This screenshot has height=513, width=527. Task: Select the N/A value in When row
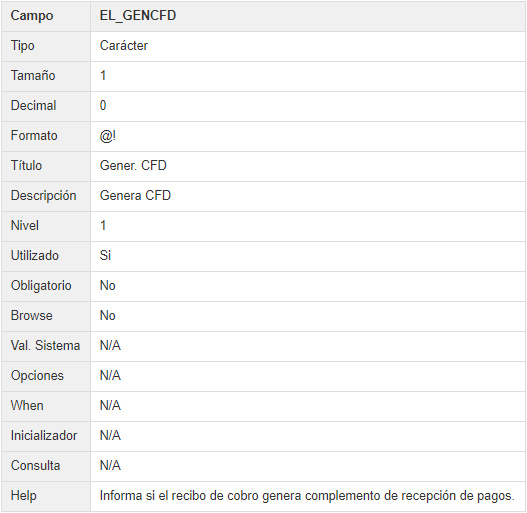[x=110, y=405]
